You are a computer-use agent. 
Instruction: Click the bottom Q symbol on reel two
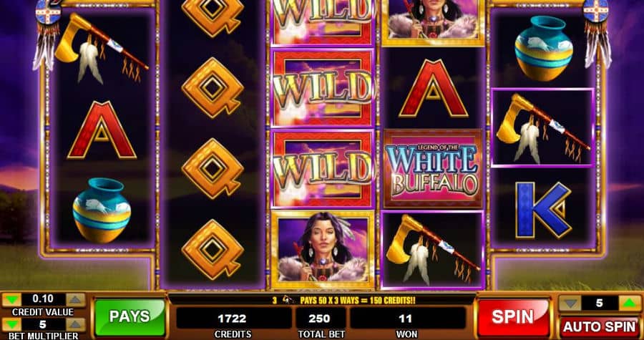click(213, 249)
